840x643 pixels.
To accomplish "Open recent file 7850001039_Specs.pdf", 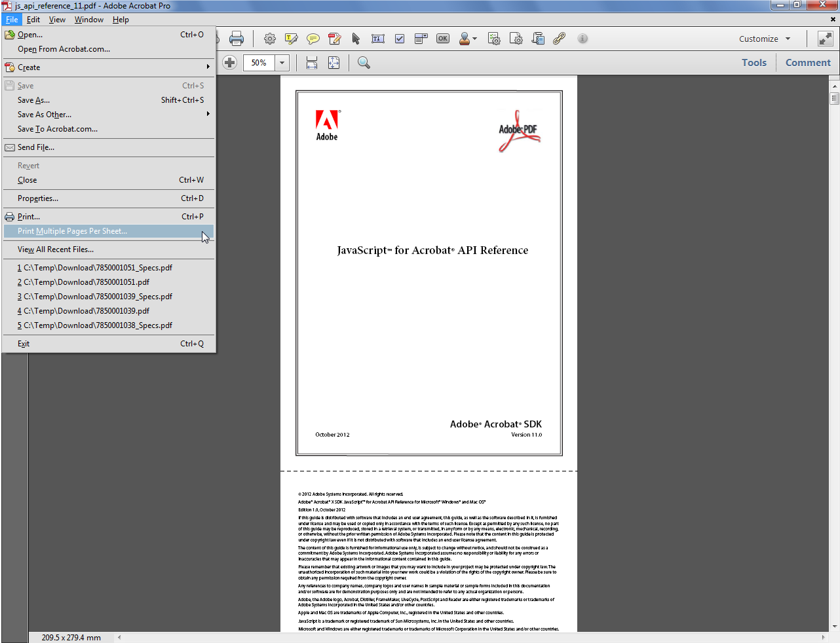I will [x=109, y=297].
